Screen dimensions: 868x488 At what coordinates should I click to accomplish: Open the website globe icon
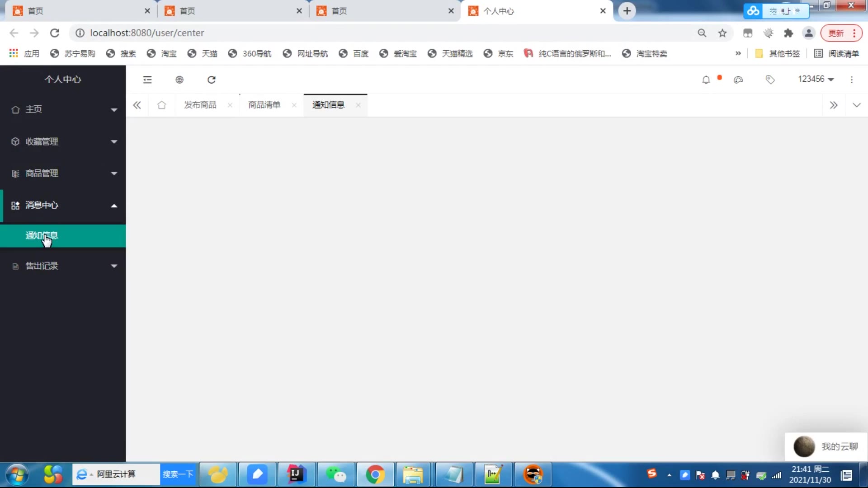(x=179, y=80)
